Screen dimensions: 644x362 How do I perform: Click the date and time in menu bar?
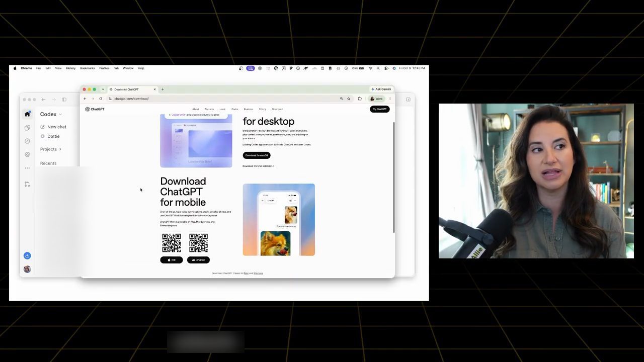click(x=412, y=68)
